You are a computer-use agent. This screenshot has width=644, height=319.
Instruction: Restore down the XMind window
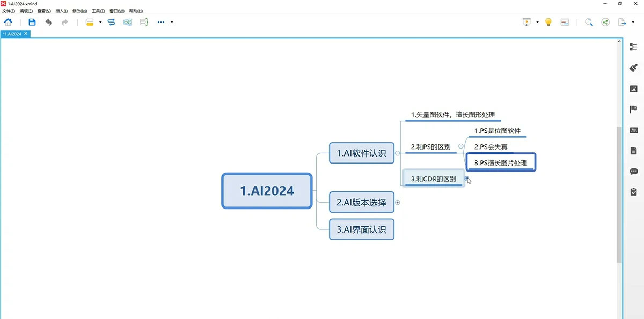coord(620,3)
